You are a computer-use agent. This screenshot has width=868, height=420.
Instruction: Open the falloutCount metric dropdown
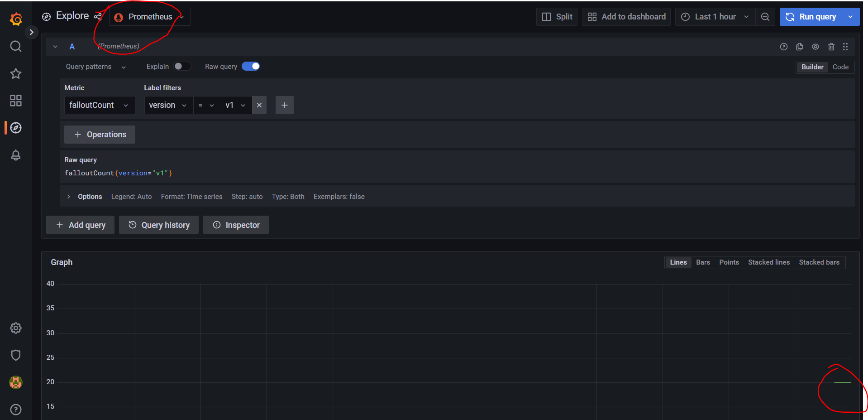pos(99,105)
